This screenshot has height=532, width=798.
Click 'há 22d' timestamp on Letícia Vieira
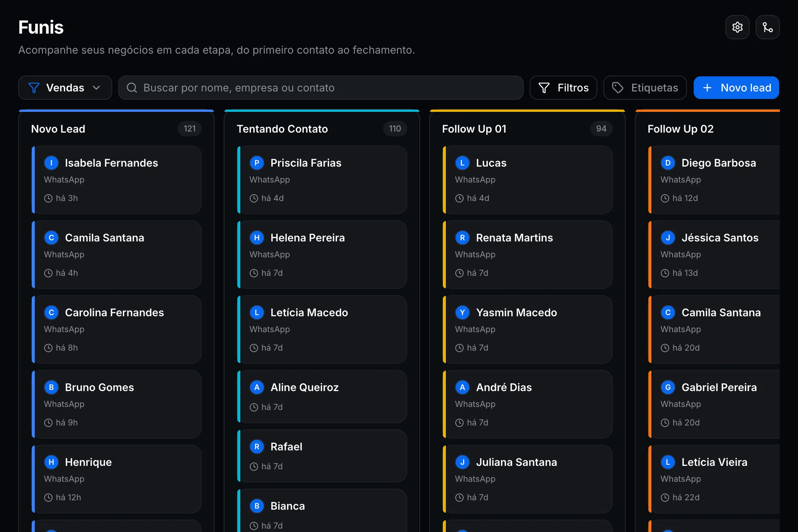tap(686, 498)
